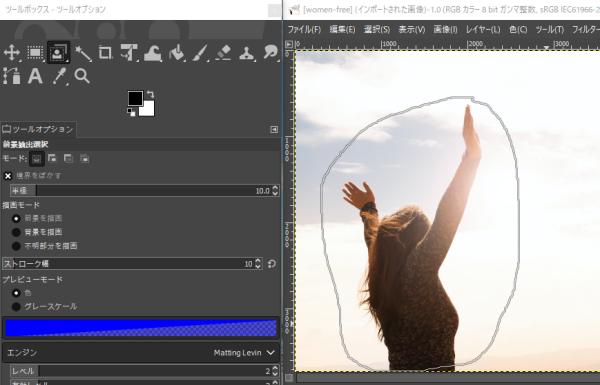Select the Bucket Fill tool
This screenshot has height=385, width=600.
pos(176,53)
